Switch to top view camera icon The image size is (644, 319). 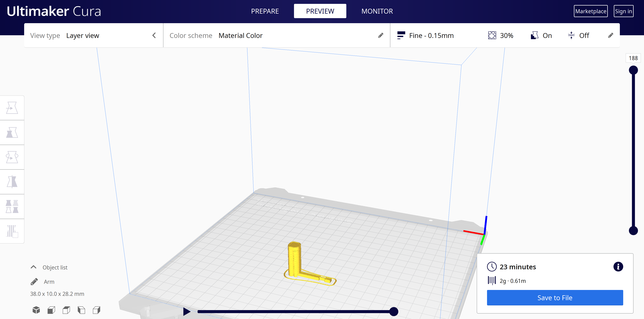[66, 310]
